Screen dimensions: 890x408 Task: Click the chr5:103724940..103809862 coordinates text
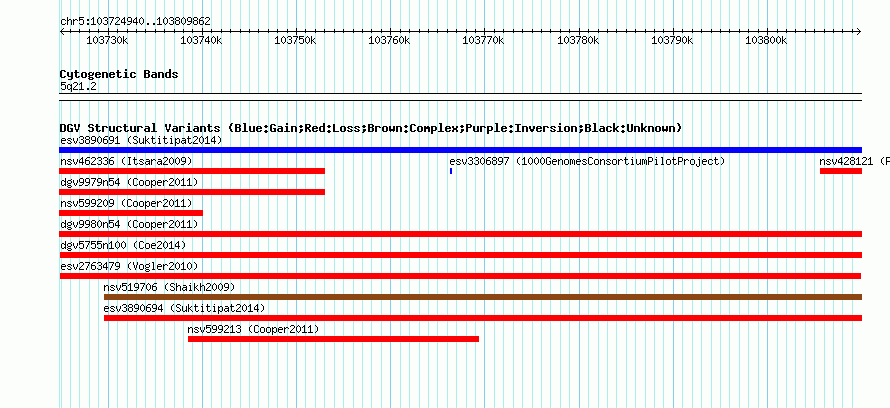(135, 22)
